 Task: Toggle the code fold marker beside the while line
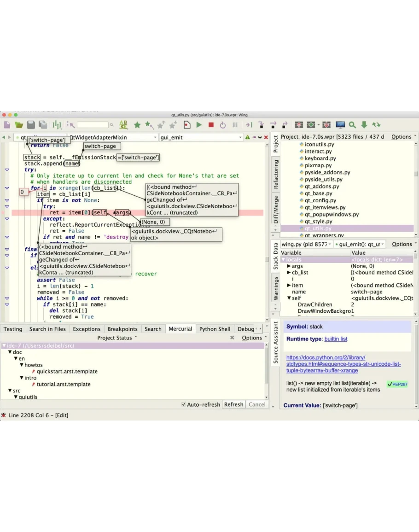click(x=7, y=298)
